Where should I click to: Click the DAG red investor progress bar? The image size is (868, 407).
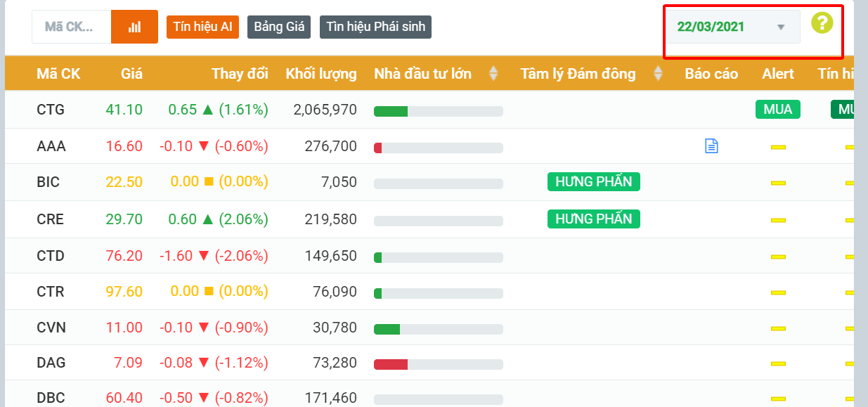pyautogui.click(x=438, y=363)
